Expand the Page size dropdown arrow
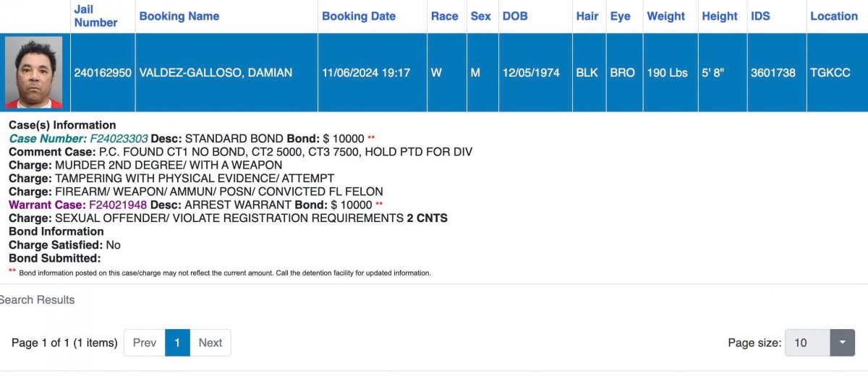This screenshot has width=868, height=376. tap(842, 343)
